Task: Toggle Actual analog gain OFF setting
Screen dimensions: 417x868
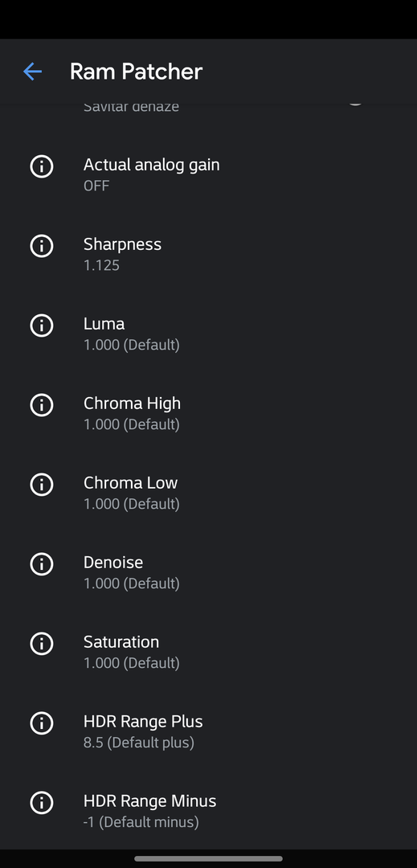Action: coord(209,174)
